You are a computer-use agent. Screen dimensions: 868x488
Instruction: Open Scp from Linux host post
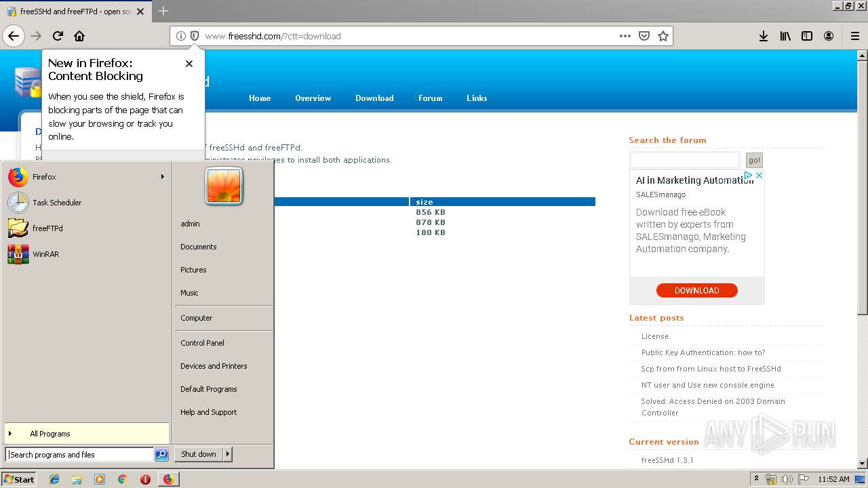click(711, 369)
